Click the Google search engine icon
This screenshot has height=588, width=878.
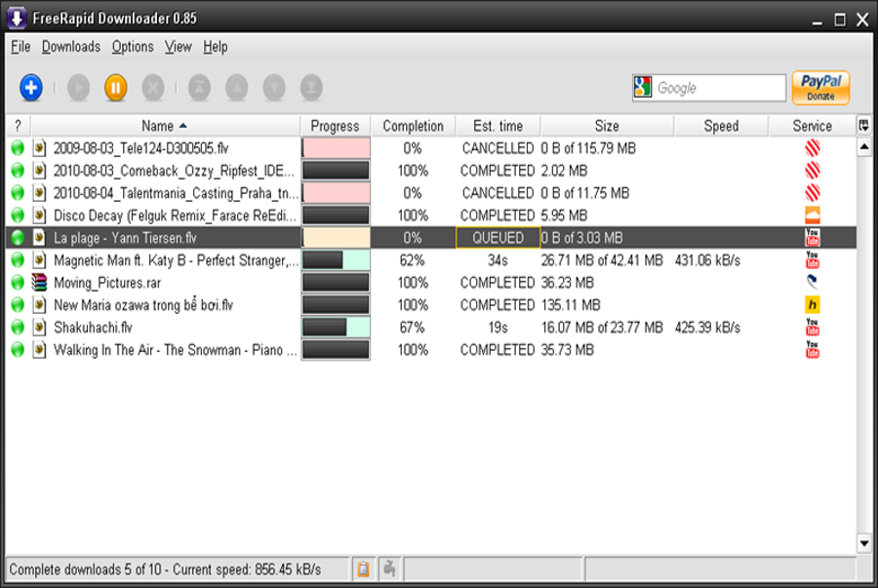[x=643, y=88]
